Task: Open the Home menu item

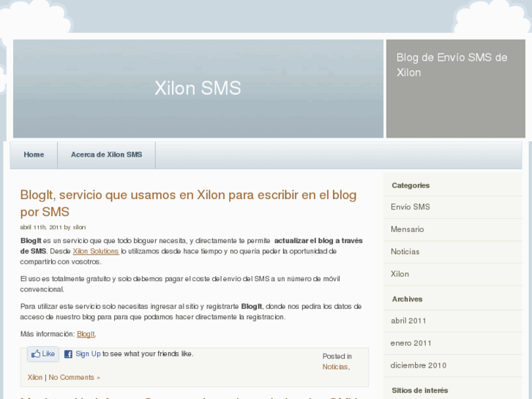Action: (x=34, y=155)
